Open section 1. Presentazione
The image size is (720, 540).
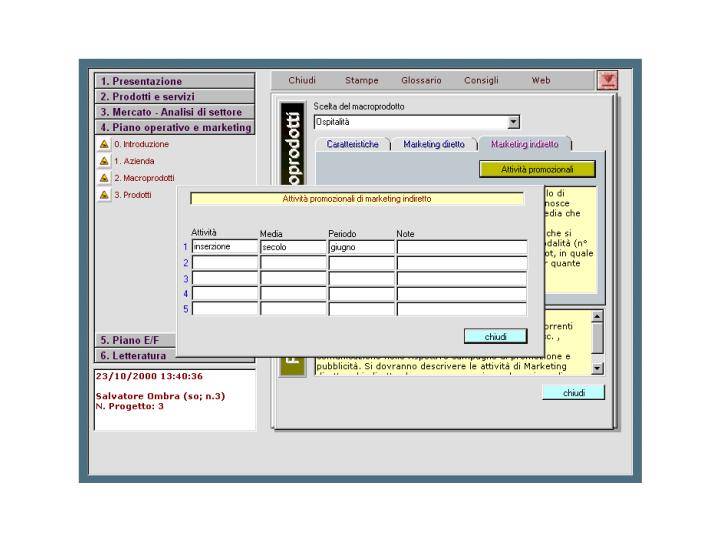174,81
